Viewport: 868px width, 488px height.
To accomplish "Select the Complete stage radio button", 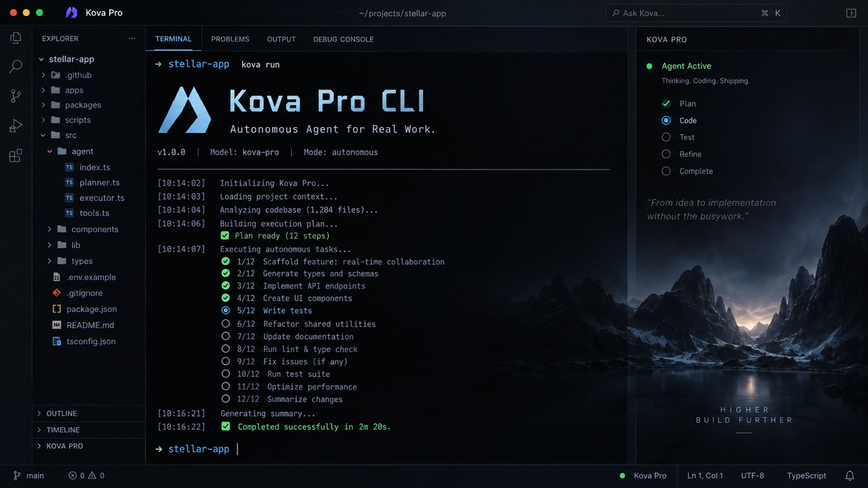I will click(666, 171).
